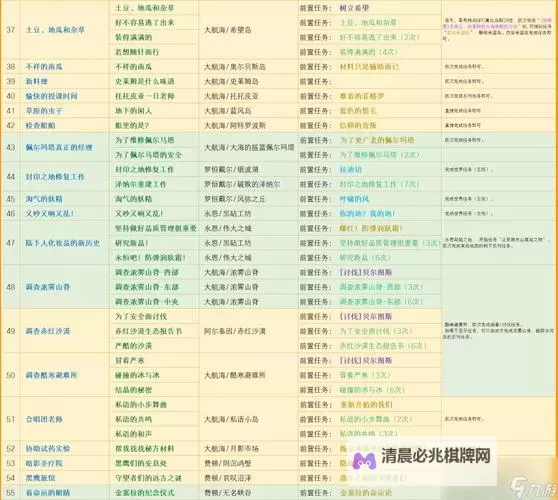The height and width of the screenshot is (500, 558).
Task: Select quest name '协助试药实验'
Action: point(48,449)
